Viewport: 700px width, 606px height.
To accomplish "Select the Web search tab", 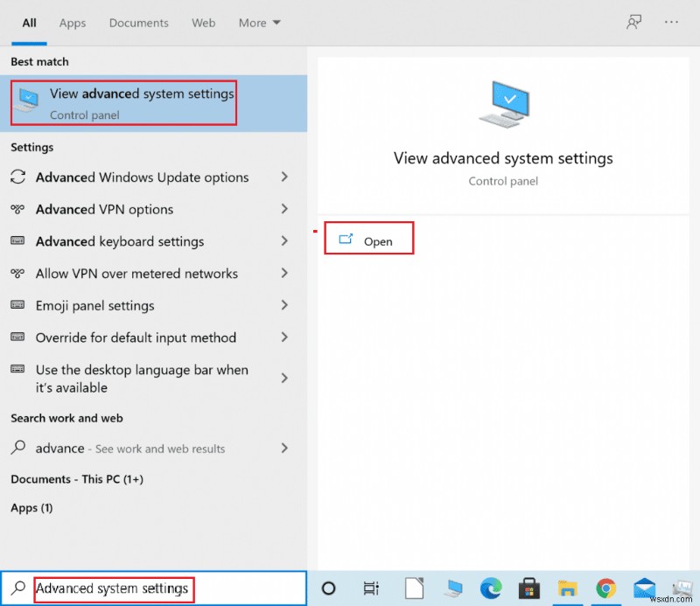I will point(203,23).
